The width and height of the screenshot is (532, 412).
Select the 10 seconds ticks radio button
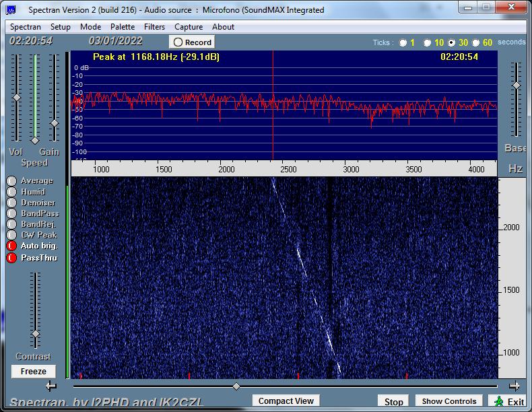pyautogui.click(x=427, y=42)
